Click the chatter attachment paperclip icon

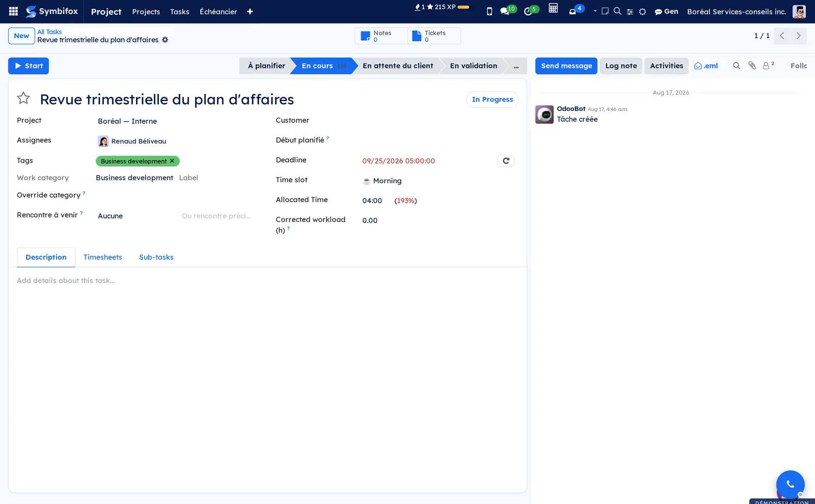(x=752, y=66)
